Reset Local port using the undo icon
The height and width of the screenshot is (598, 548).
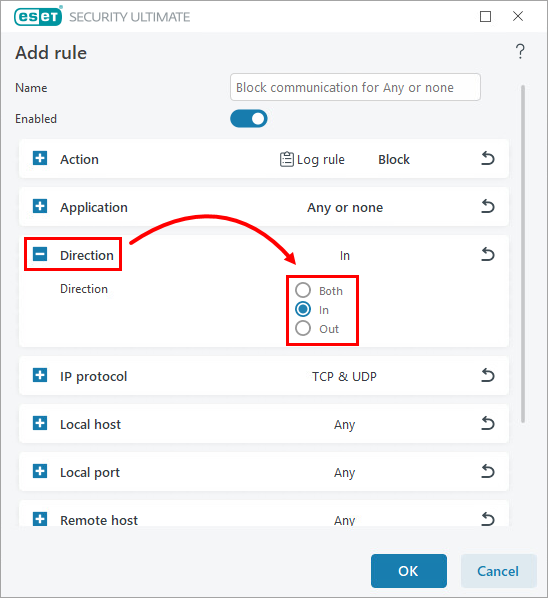point(487,472)
